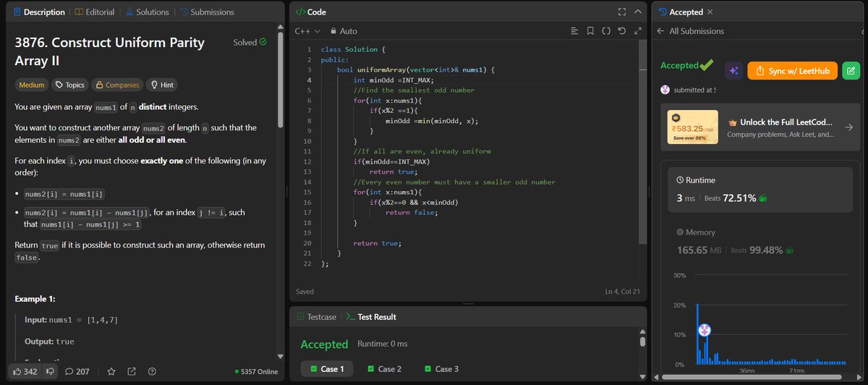This screenshot has width=868, height=385.
Task: Click the Ln 4, Col 21 status
Action: coord(624,292)
